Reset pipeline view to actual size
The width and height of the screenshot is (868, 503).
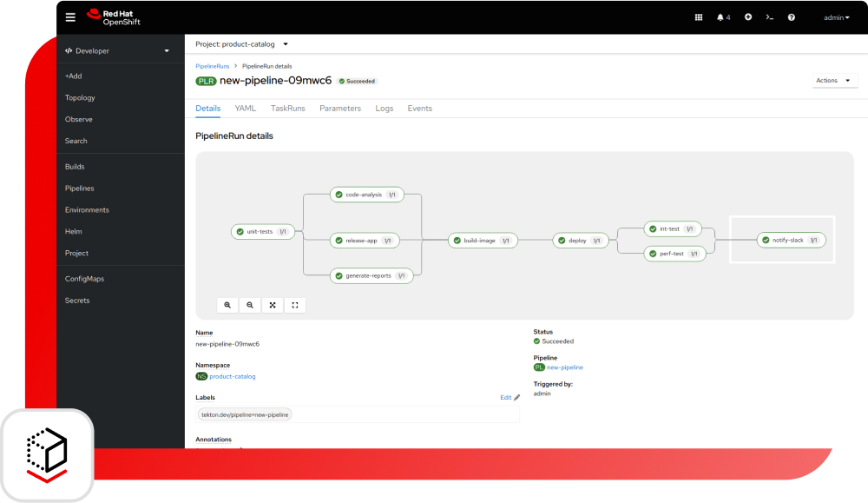pos(294,305)
